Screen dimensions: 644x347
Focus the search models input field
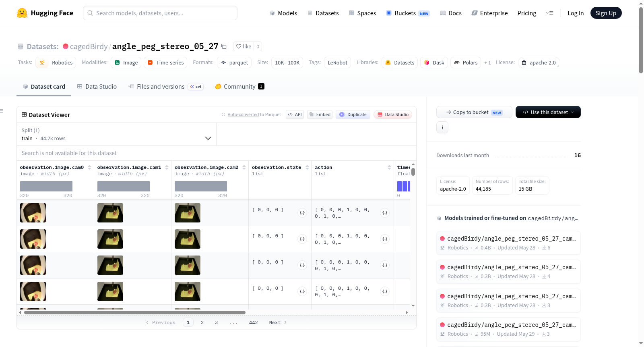coord(160,13)
